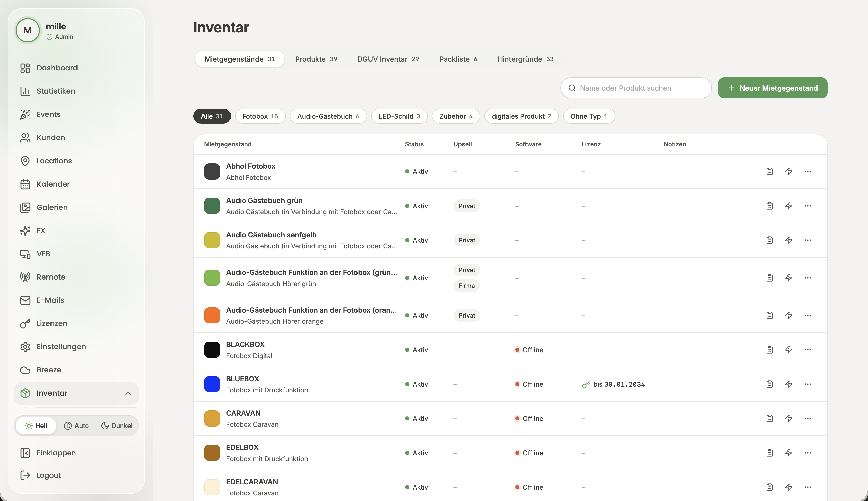Click the lightning bolt icon for BLUEBOX

coord(788,384)
